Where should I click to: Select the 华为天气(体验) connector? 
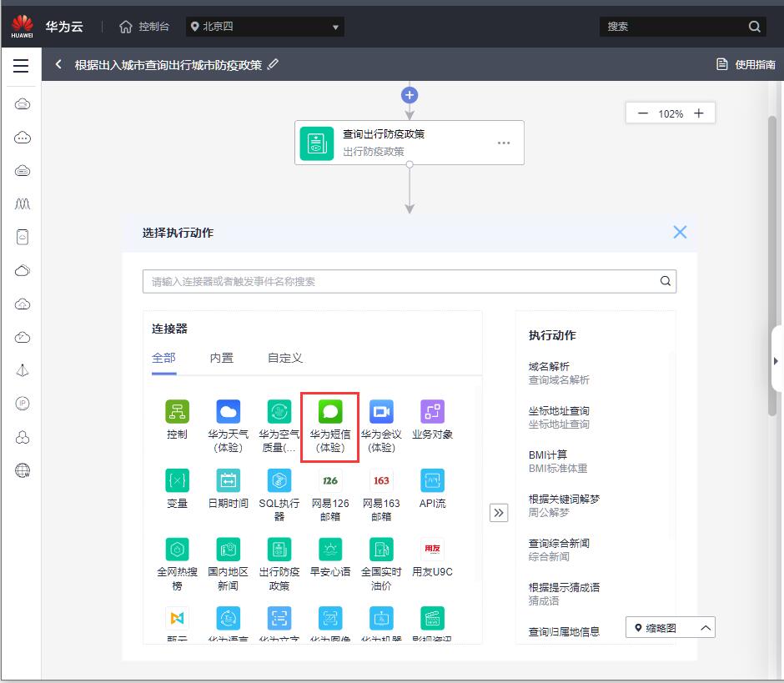[x=228, y=426]
